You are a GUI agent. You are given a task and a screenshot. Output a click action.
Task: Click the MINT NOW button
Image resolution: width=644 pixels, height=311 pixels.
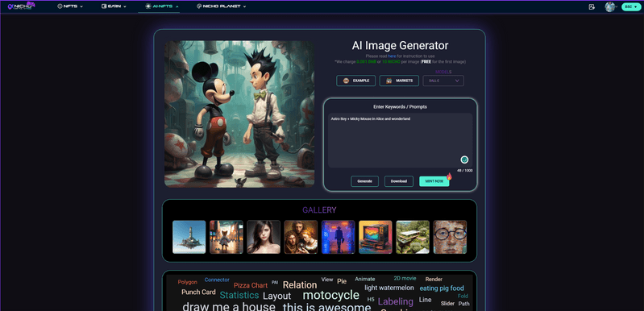[x=434, y=181]
